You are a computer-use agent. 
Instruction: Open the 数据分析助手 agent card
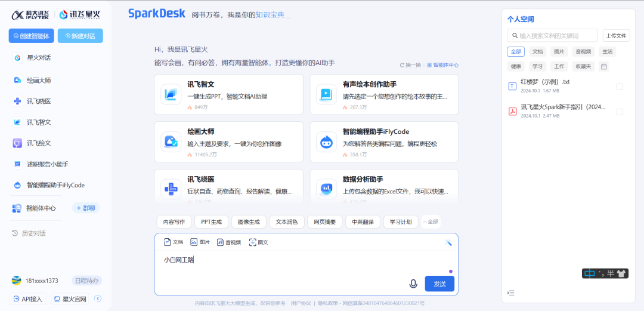(x=384, y=187)
